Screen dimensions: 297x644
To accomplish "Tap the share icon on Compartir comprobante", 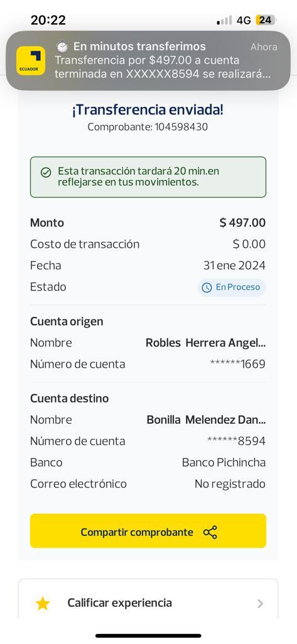I will click(210, 532).
